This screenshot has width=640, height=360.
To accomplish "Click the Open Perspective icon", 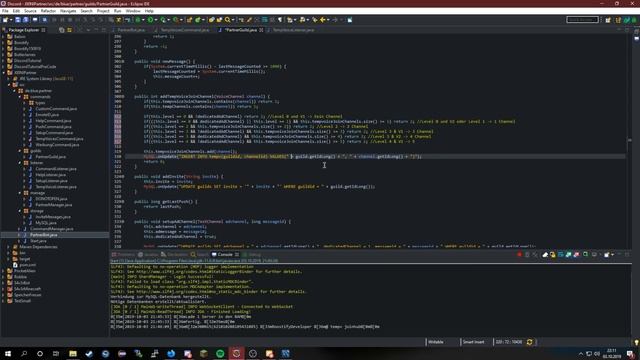I will tap(608, 20).
